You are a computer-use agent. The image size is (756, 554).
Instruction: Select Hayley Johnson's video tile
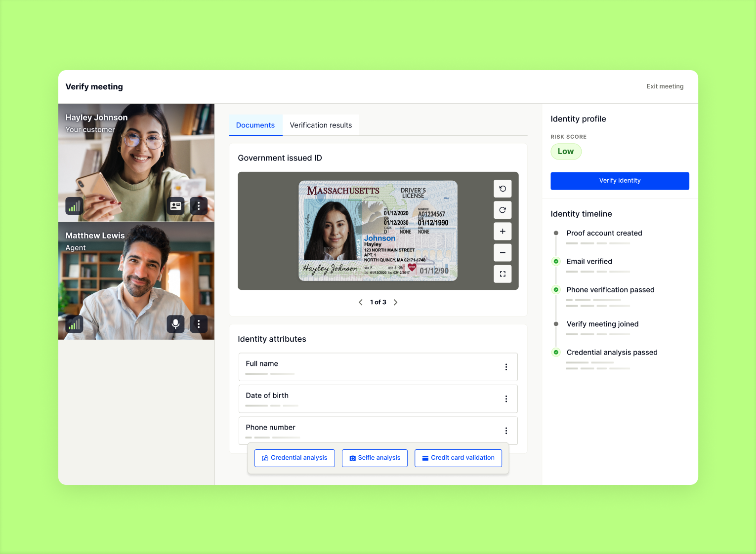pyautogui.click(x=136, y=162)
